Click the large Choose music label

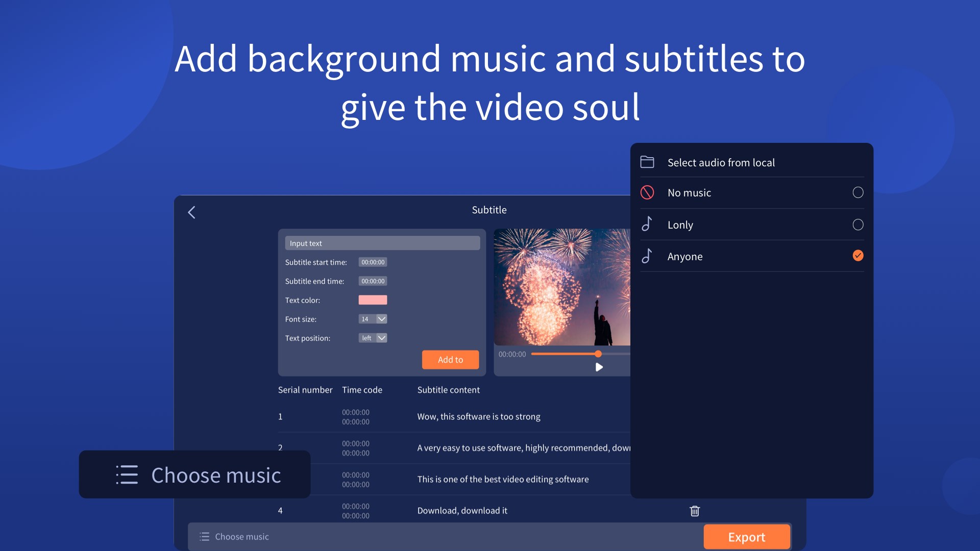[x=216, y=475]
